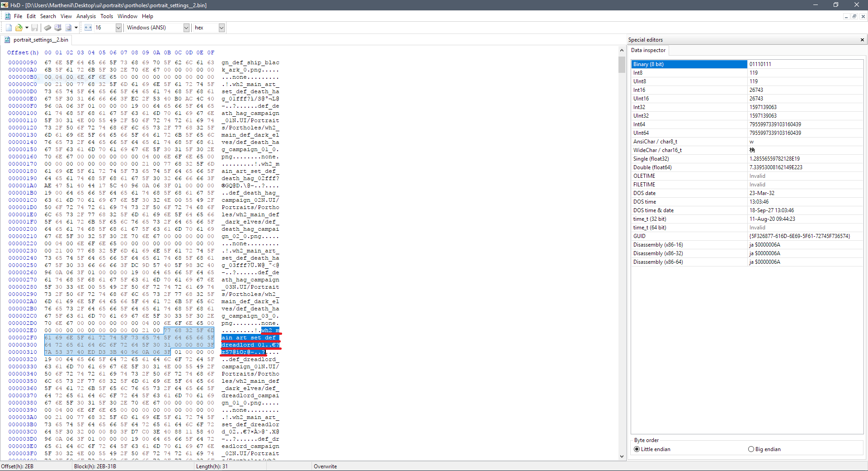Select the DOS date row
The image size is (868, 471).
point(747,193)
